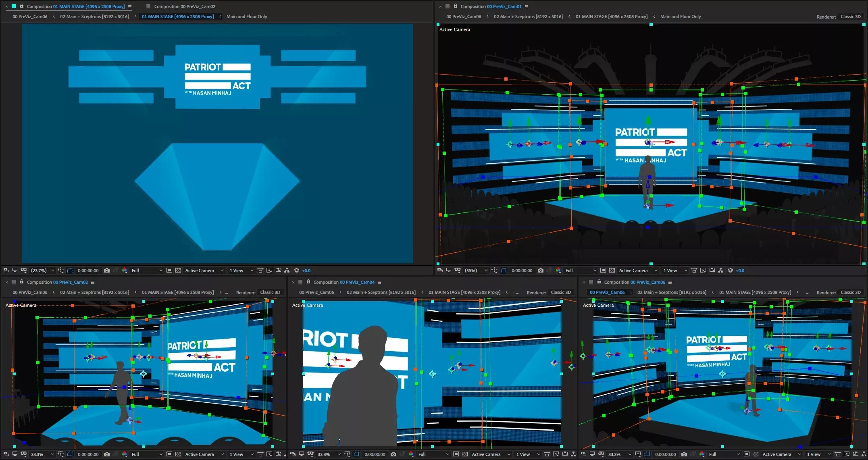Open the 23.7% magnification dropdown
868x460 pixels.
click(42, 271)
